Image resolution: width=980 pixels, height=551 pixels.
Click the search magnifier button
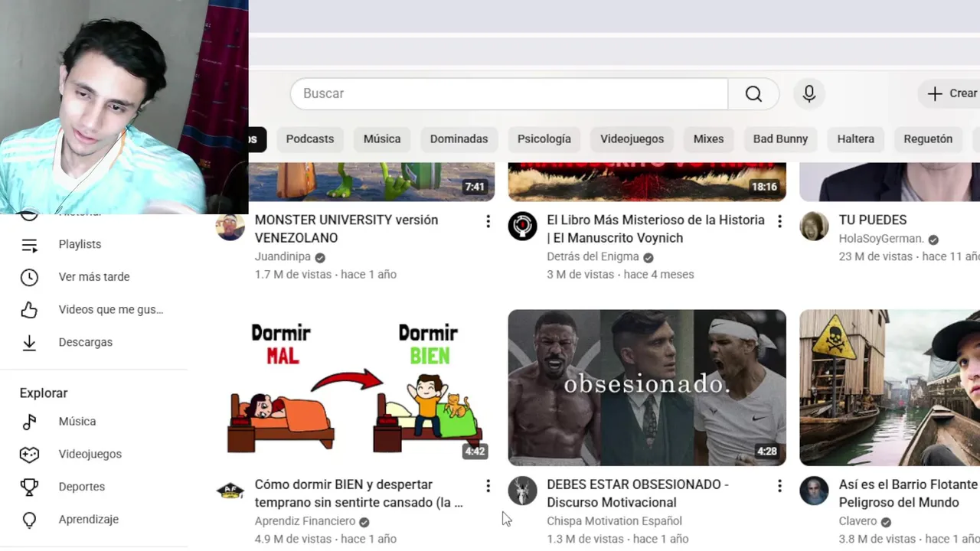pyautogui.click(x=753, y=93)
